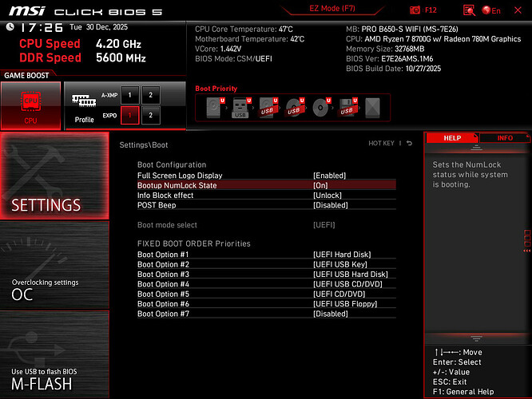Click the clock icon beside the time

pyautogui.click(x=10, y=27)
